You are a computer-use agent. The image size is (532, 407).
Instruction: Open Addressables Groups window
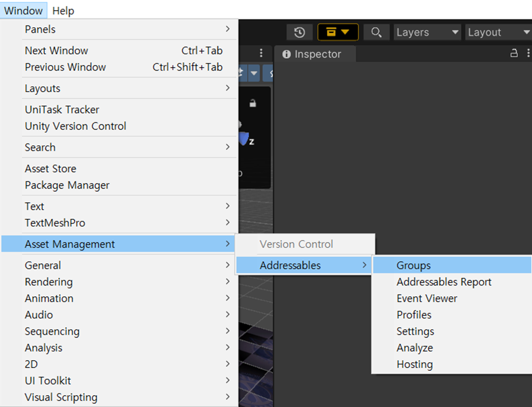452,265
